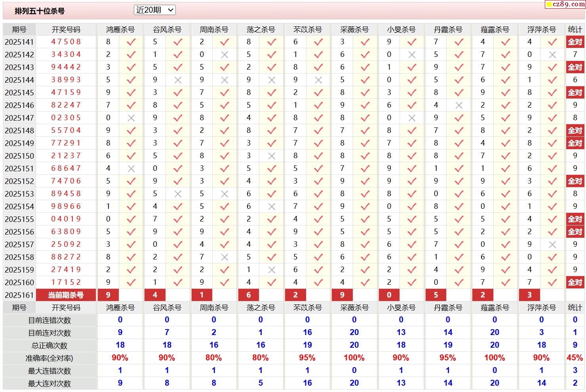Click the cross icon for 丹霞 in row 2025146
The width and height of the screenshot is (586, 392).
pos(459,105)
